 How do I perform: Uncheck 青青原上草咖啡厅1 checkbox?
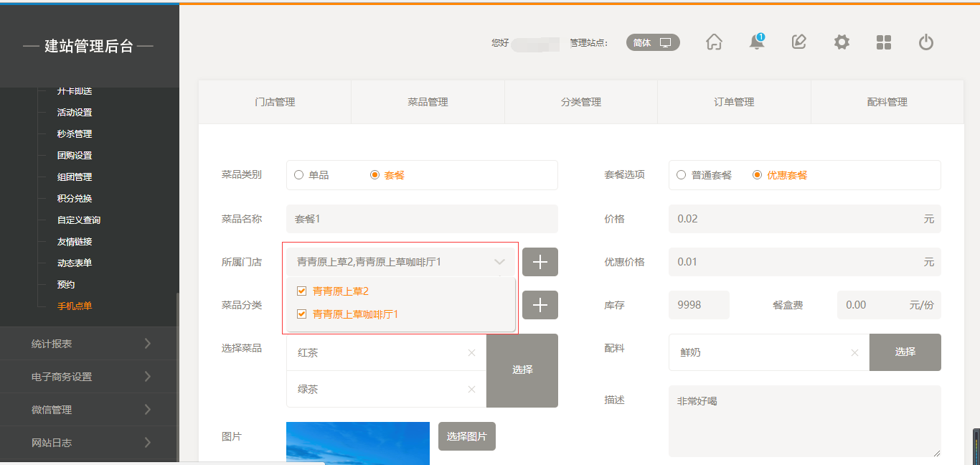click(301, 314)
